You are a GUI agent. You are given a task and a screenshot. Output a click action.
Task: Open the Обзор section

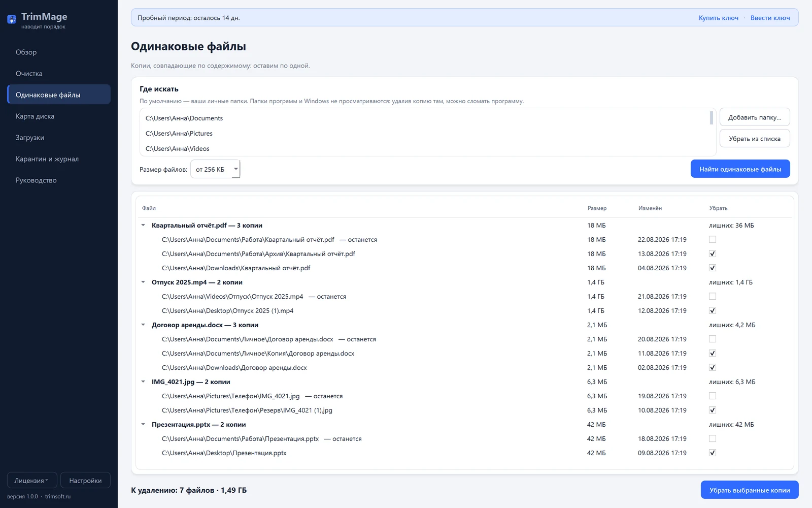coord(59,52)
